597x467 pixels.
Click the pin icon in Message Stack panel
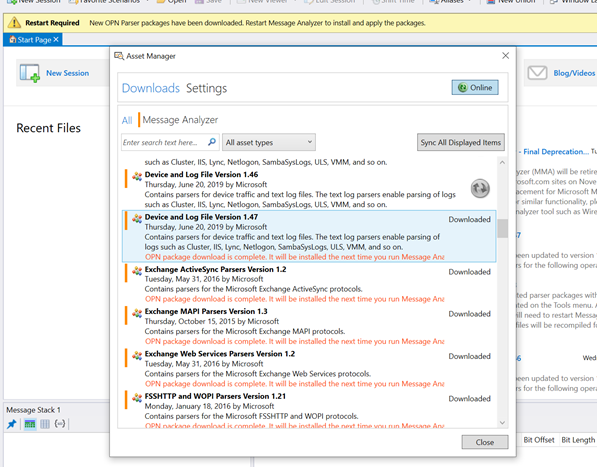click(11, 424)
